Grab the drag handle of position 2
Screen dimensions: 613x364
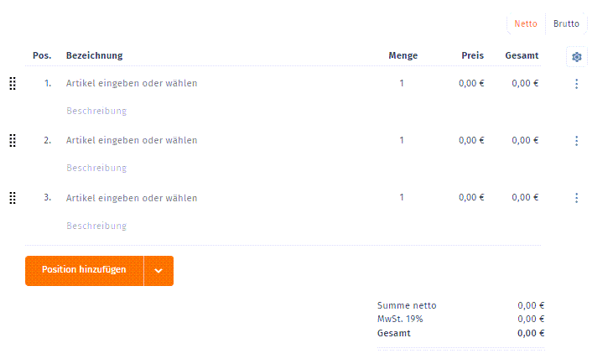point(13,140)
